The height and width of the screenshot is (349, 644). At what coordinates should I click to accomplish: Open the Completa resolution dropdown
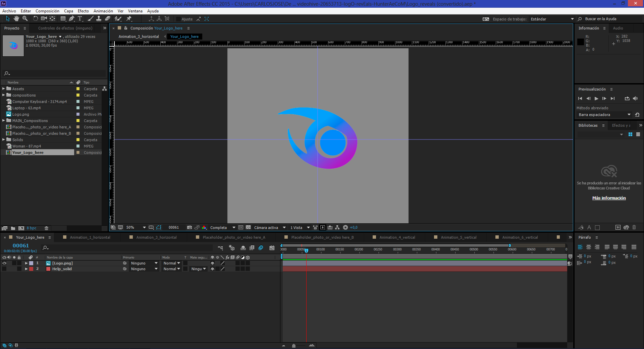[x=223, y=228]
